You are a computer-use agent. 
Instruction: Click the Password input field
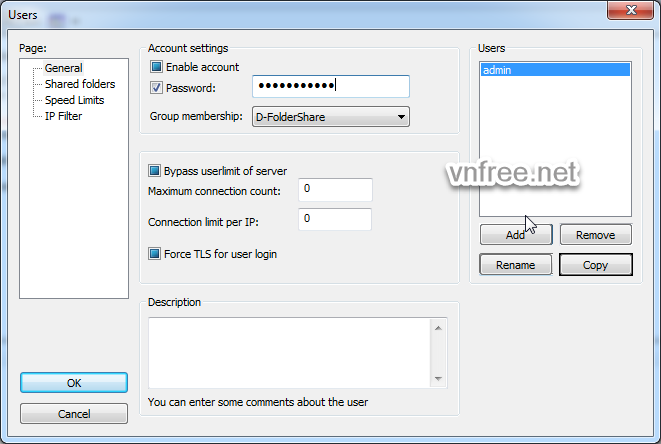tap(330, 87)
